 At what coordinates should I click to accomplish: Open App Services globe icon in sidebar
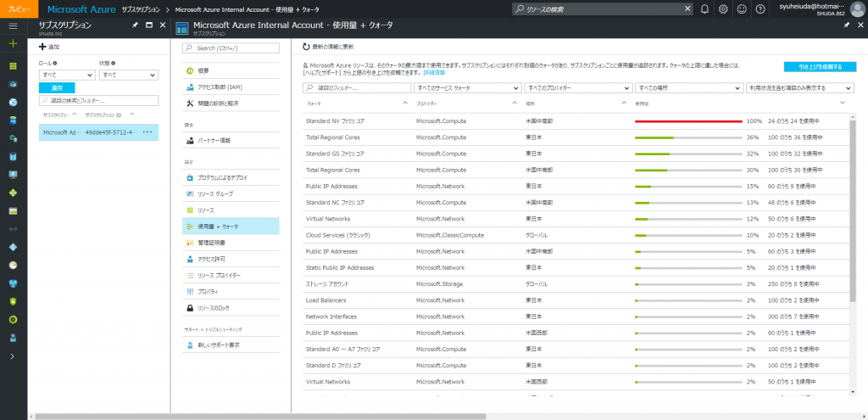coord(14,103)
